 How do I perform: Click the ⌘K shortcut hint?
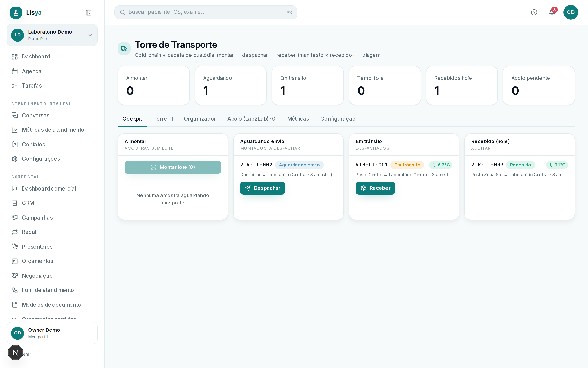click(x=289, y=12)
